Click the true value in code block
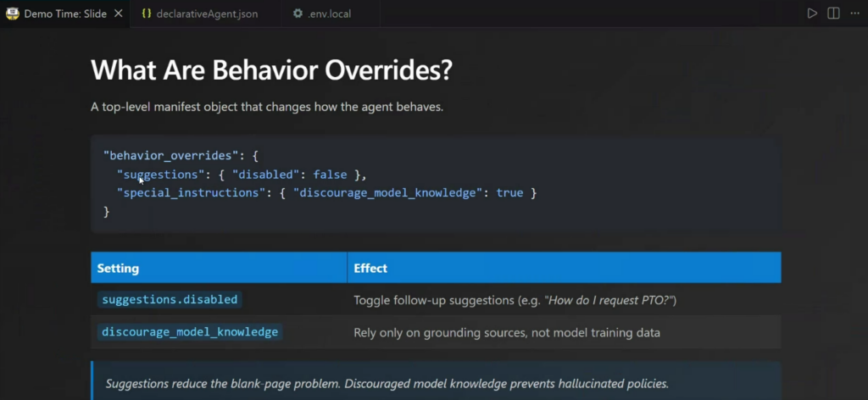868x400 pixels. point(509,193)
